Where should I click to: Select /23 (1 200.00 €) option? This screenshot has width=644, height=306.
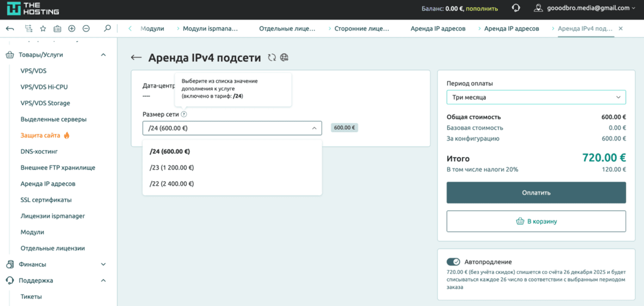click(x=233, y=167)
